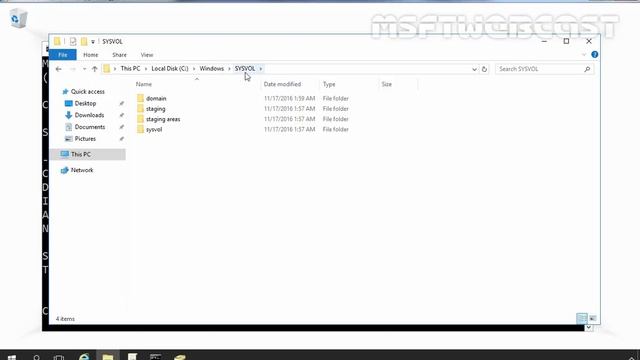
Task: Open the address bar history dropdown
Action: [474, 69]
